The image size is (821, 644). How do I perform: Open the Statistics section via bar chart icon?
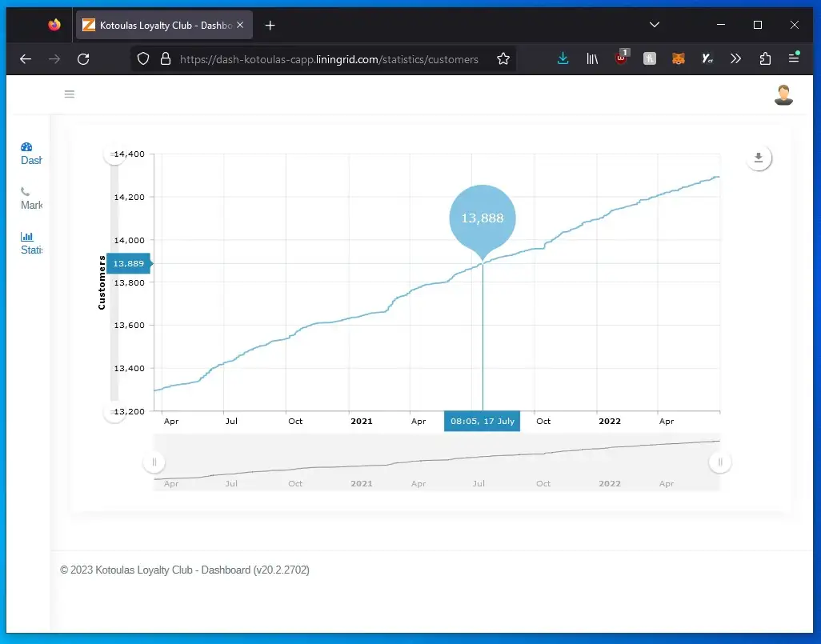(29, 242)
